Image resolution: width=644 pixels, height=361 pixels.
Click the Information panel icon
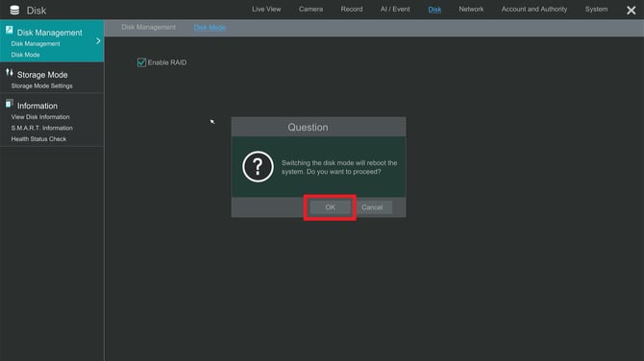click(9, 104)
